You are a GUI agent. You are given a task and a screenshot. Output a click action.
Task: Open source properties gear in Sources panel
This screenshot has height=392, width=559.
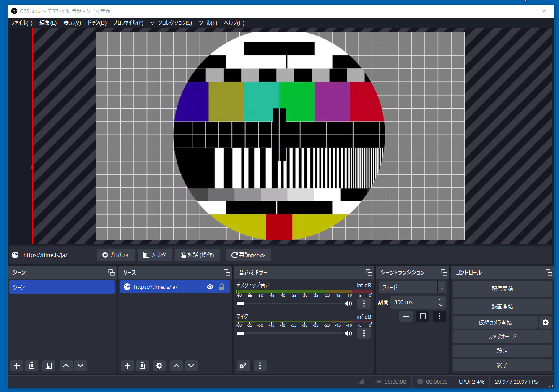click(159, 366)
